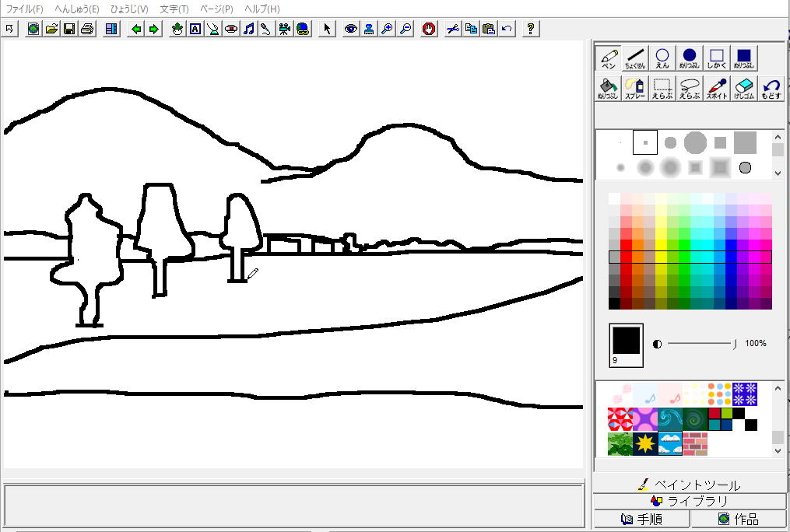Screen dimensions: 790x532
Task: Open the へんしゅう(E) menu
Action: (76, 9)
